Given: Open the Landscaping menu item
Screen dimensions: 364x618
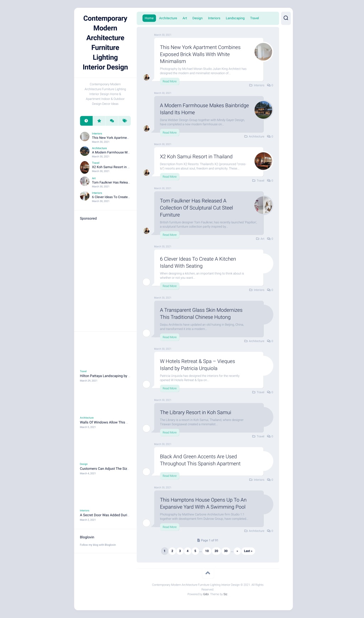Looking at the screenshot, I should click(235, 18).
